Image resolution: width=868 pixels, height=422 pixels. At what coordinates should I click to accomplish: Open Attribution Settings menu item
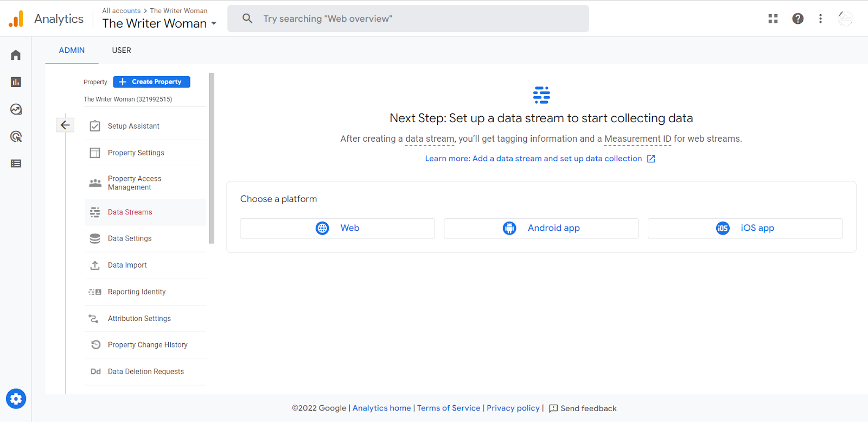point(145,318)
